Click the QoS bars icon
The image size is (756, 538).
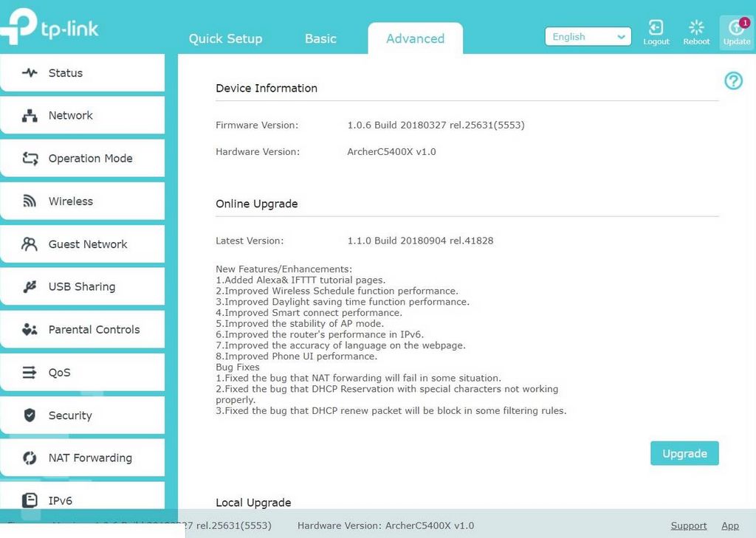tap(29, 372)
